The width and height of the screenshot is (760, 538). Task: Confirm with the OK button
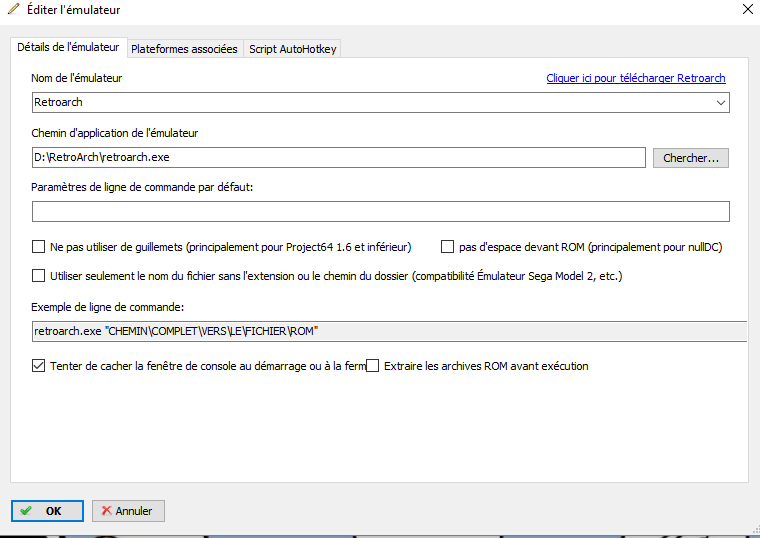click(x=47, y=511)
